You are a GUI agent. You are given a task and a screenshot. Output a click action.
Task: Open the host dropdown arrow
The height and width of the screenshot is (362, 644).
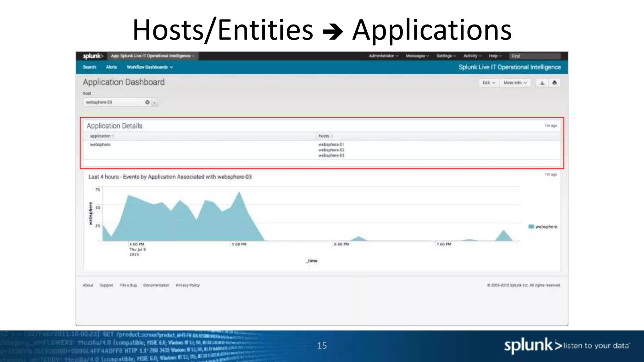click(x=154, y=102)
